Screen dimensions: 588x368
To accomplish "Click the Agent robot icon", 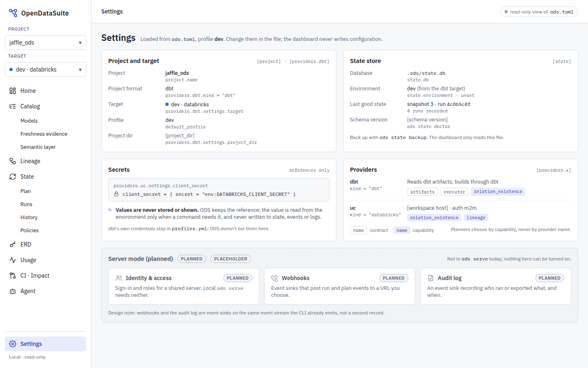I will tap(13, 291).
